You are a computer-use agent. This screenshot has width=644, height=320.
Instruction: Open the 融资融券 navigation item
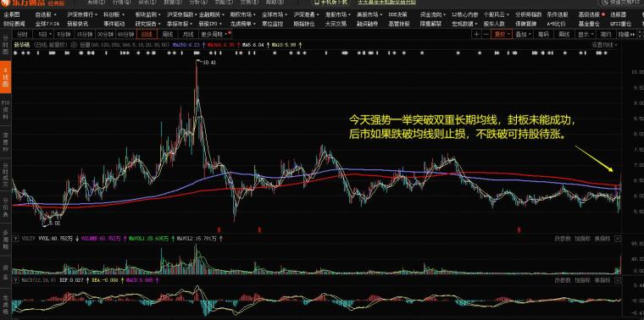pos(367,24)
